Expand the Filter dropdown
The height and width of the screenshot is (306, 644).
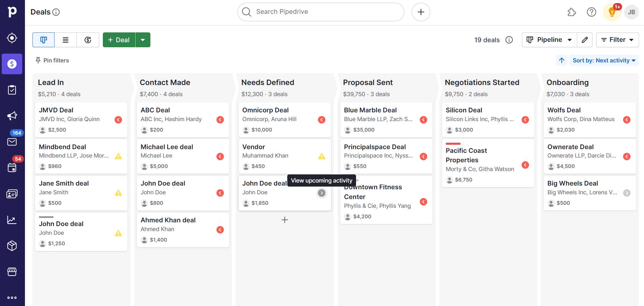(617, 39)
